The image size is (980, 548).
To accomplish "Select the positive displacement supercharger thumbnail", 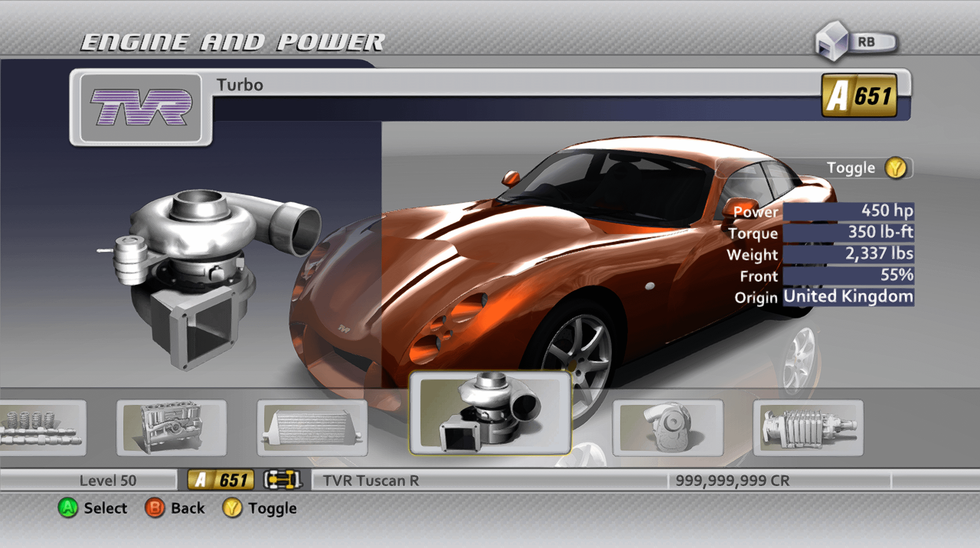I will [808, 428].
